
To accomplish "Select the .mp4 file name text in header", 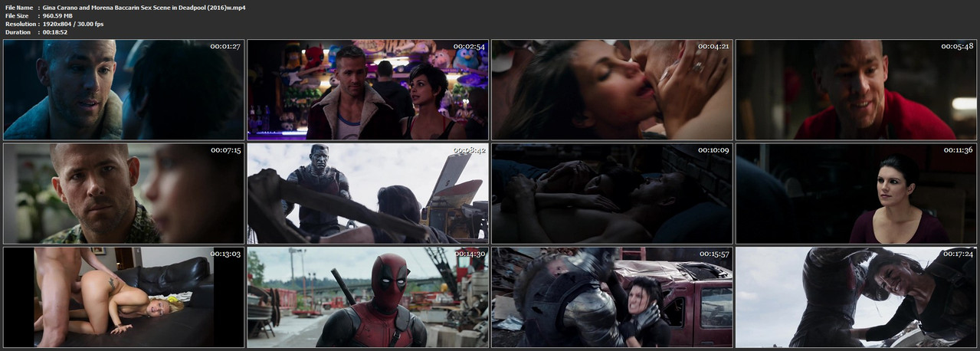I will pos(144,7).
